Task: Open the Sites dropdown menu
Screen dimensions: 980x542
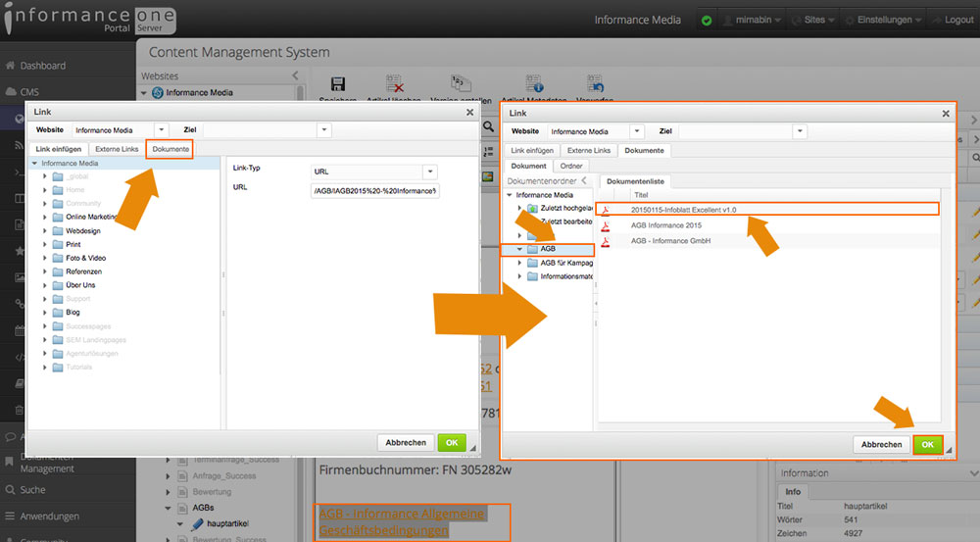Action: (813, 20)
